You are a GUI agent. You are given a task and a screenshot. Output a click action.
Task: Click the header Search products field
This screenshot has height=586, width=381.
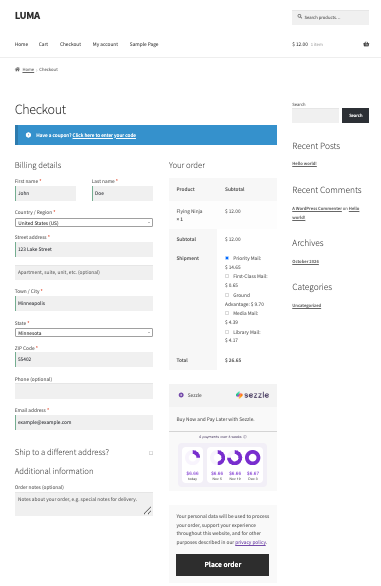tap(331, 17)
